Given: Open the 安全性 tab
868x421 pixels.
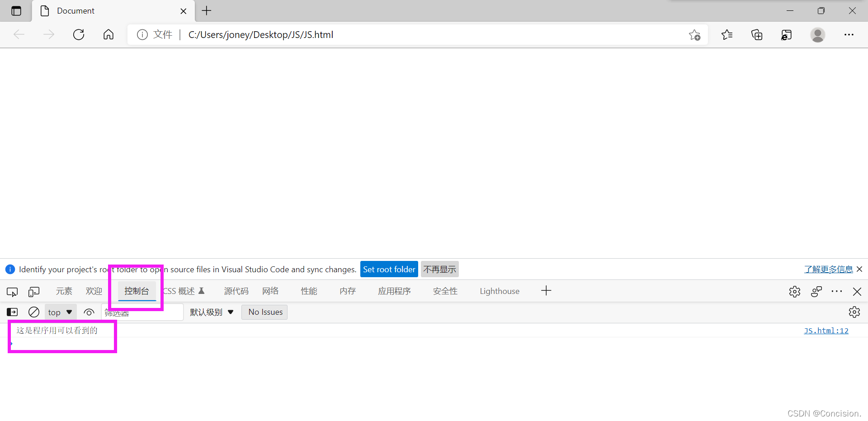Looking at the screenshot, I should tap(445, 291).
